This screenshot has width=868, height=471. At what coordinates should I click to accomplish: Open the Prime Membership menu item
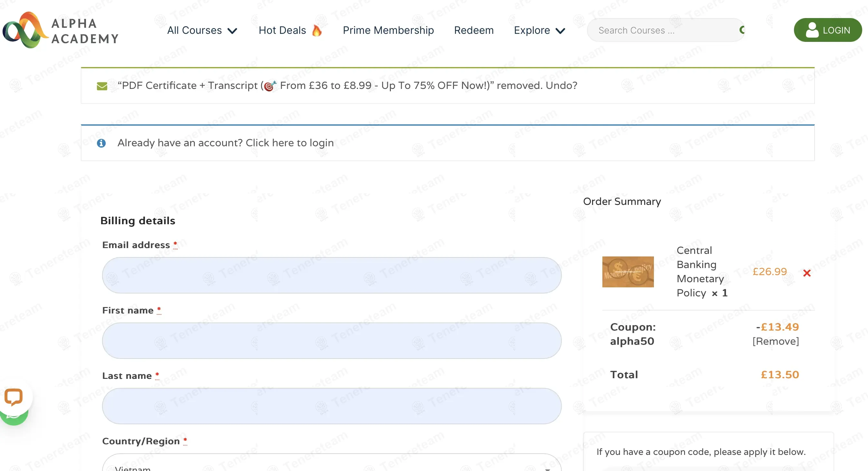click(x=388, y=30)
